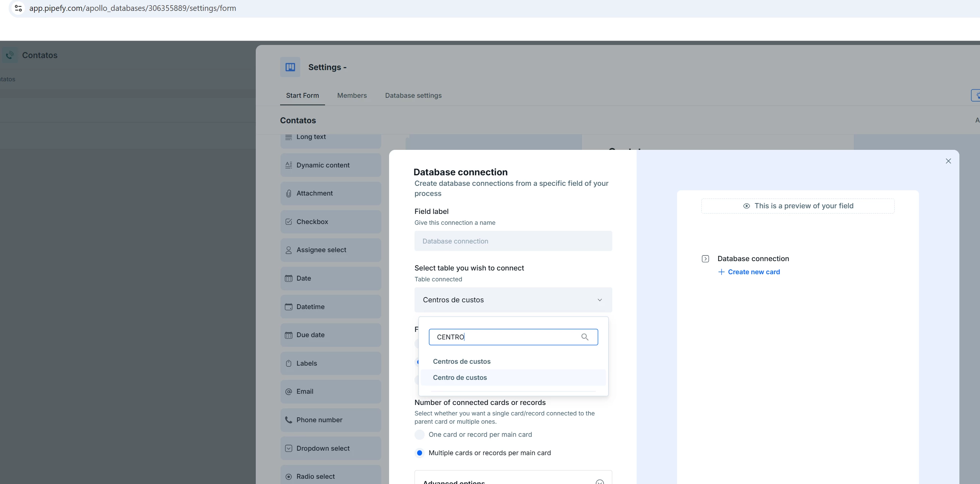Choose Centro de custos from list
Screen dimensions: 980x484
459,378
